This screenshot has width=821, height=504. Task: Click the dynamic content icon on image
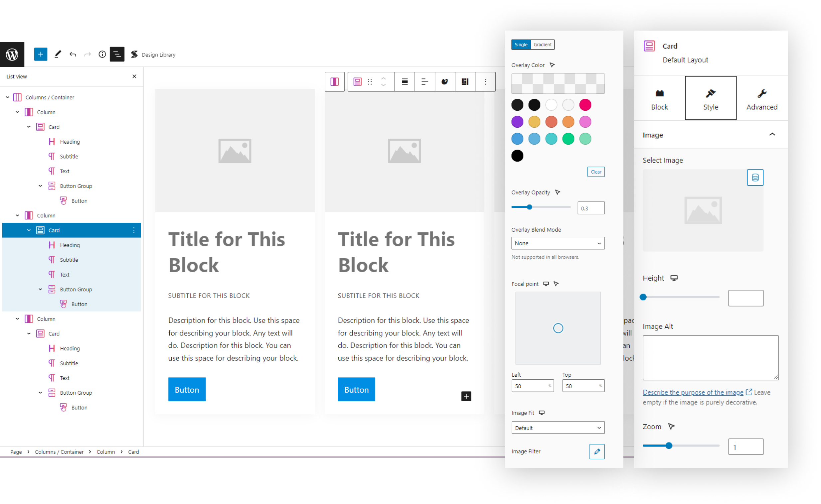pos(755,178)
